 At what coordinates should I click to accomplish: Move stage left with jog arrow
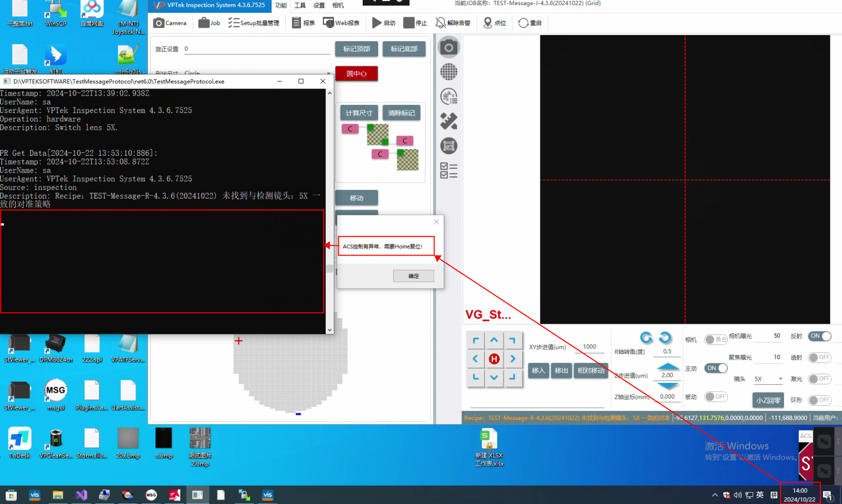[x=475, y=359]
